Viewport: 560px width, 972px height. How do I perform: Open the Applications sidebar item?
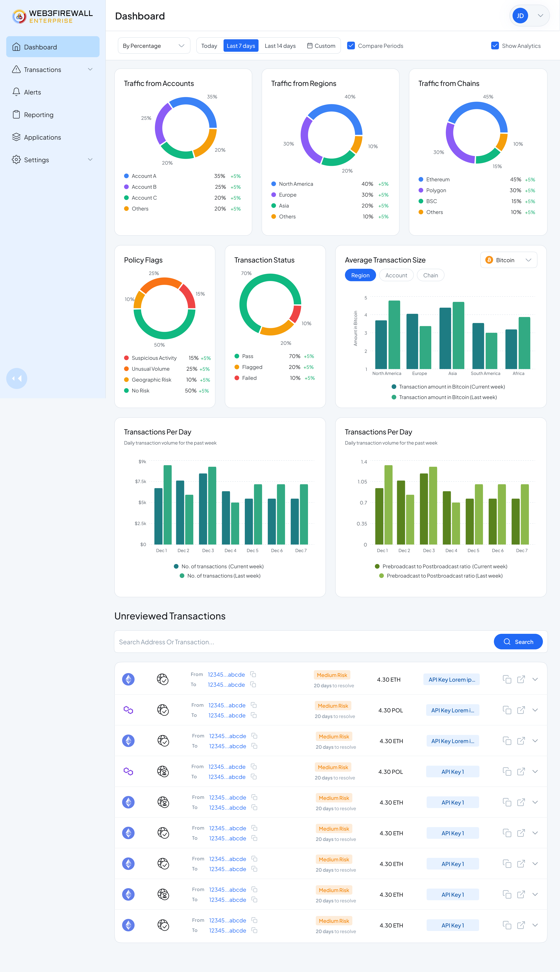coord(53,137)
